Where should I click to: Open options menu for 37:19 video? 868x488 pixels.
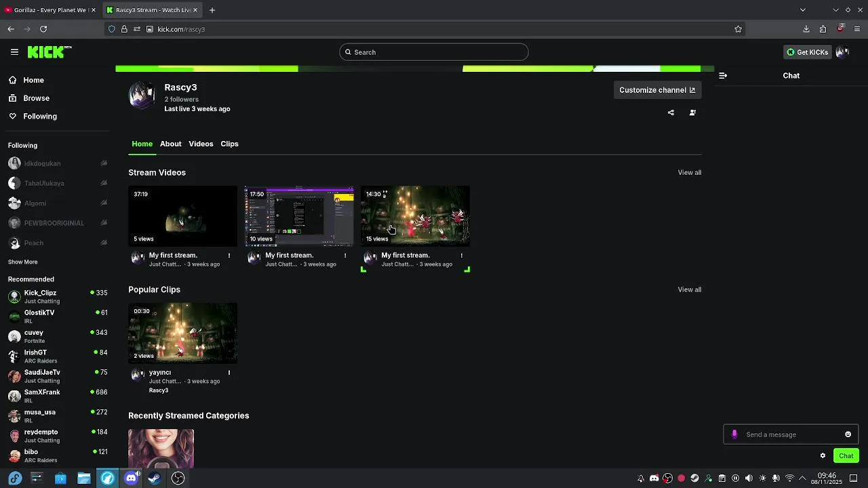[229, 256]
